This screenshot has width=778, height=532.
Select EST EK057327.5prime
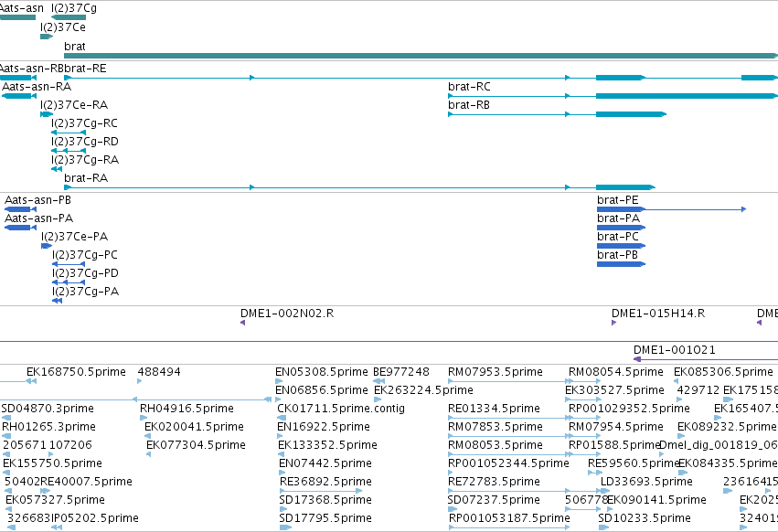(55, 500)
